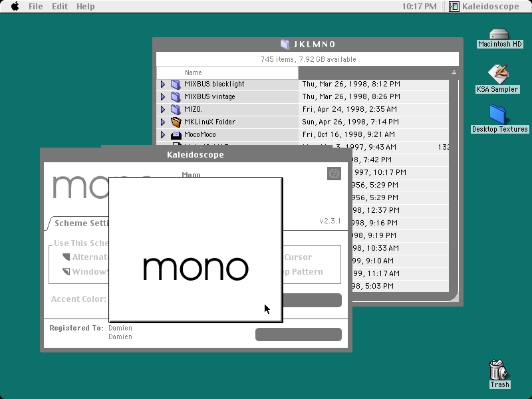Click the 745 items status line

pyautogui.click(x=308, y=59)
